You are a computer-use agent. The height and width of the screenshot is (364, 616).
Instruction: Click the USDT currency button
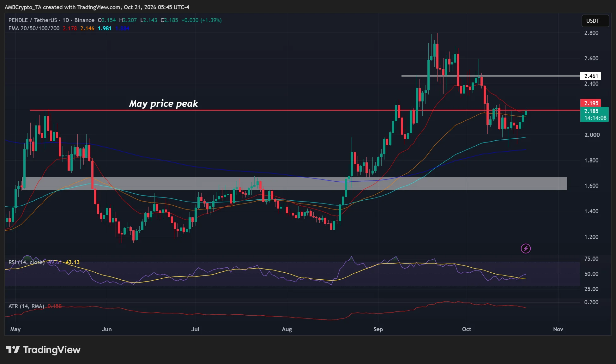[595, 21]
